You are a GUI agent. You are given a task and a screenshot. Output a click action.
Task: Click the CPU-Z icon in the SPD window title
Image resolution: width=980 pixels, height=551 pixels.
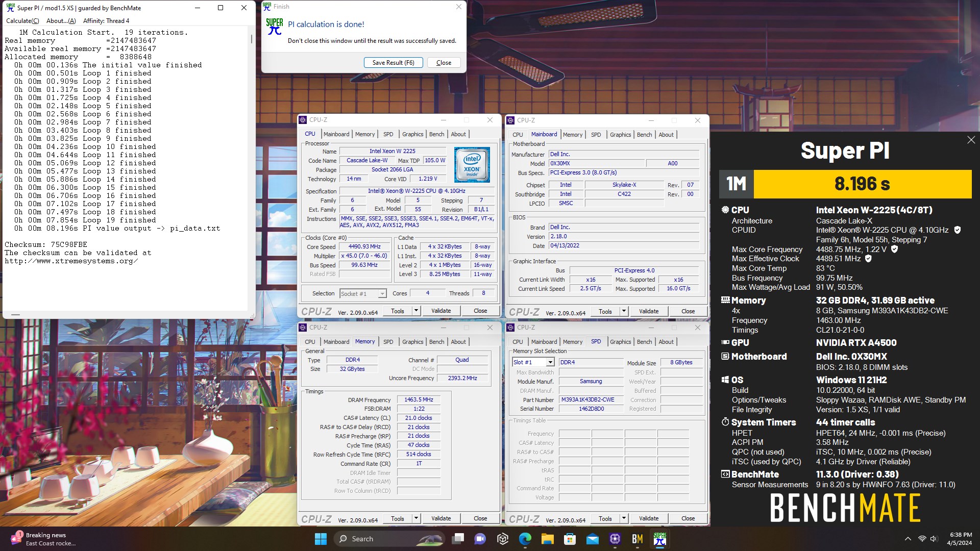coord(511,328)
